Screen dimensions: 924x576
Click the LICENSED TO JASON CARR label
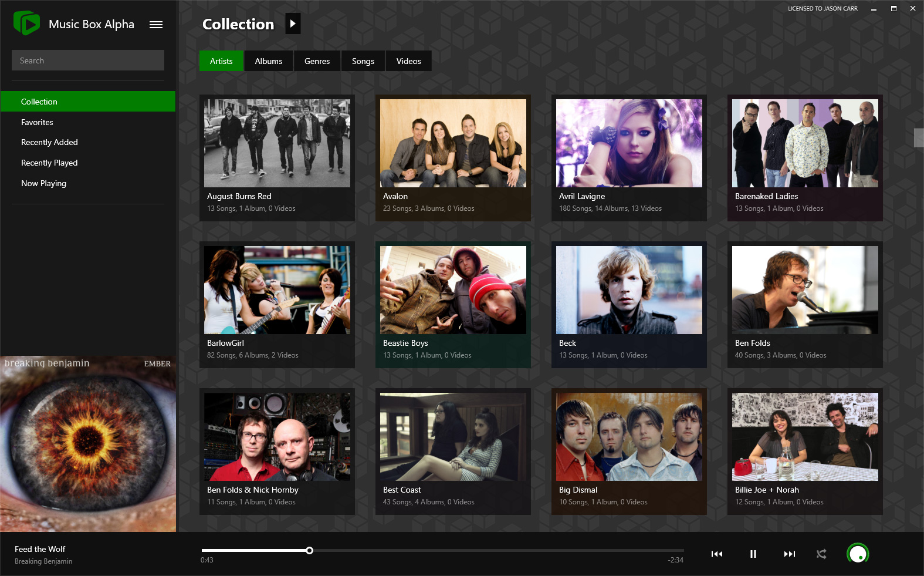point(823,9)
